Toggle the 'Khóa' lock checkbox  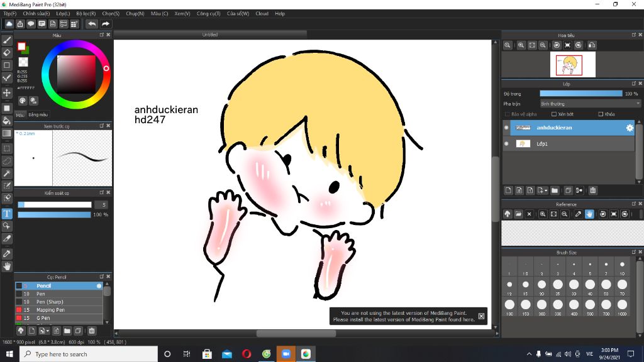[601, 114]
